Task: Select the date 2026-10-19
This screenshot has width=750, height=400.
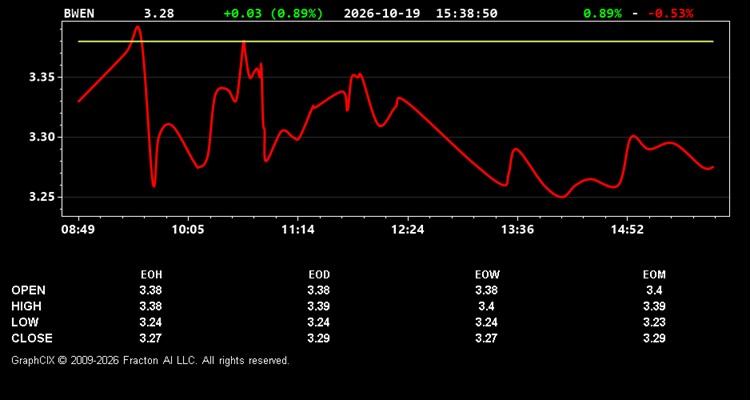Action: (382, 13)
